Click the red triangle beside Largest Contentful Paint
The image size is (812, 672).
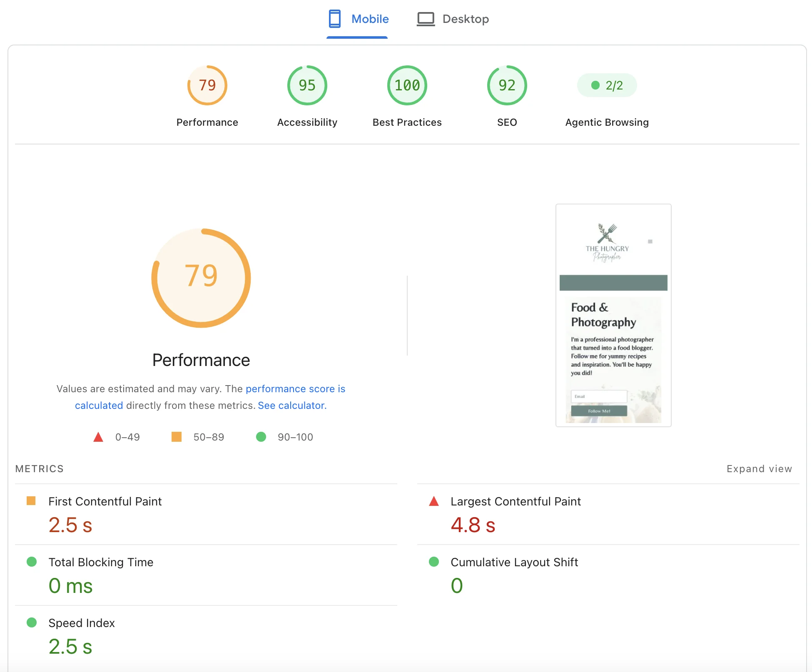click(434, 501)
